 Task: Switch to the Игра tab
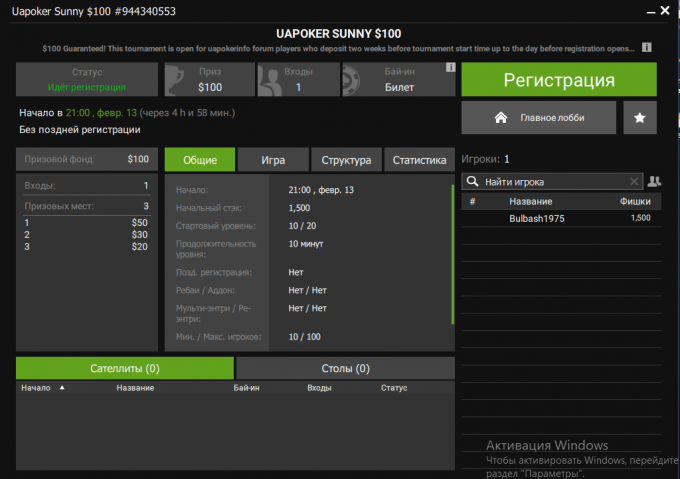pos(273,160)
